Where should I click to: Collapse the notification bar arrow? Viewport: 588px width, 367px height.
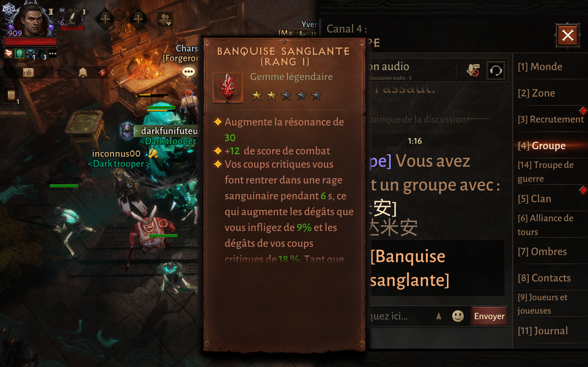tap(113, 72)
